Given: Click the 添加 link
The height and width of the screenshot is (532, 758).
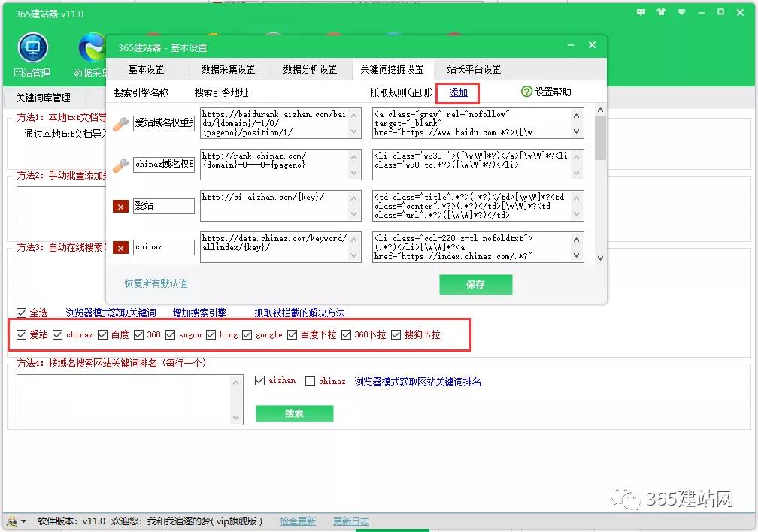Looking at the screenshot, I should [x=458, y=92].
